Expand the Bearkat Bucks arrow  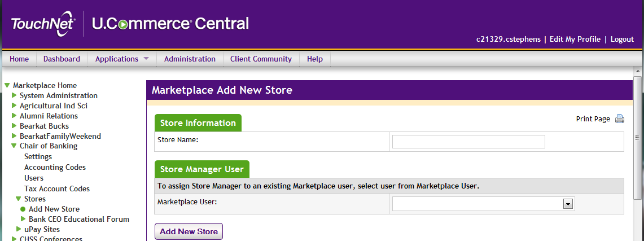coord(14,126)
